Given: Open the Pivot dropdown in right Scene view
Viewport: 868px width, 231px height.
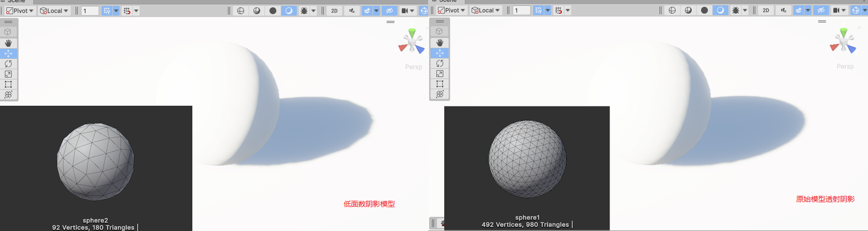Looking at the screenshot, I should pyautogui.click(x=451, y=10).
